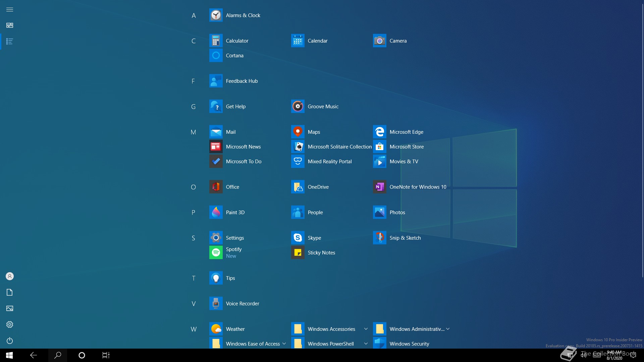The height and width of the screenshot is (362, 644).
Task: Jump using the letter M header
Action: (194, 132)
